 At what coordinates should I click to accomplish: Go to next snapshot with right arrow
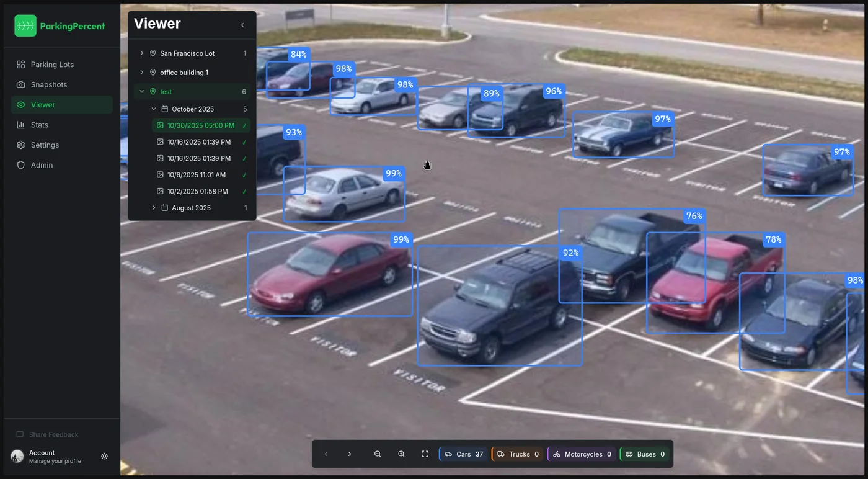(350, 454)
